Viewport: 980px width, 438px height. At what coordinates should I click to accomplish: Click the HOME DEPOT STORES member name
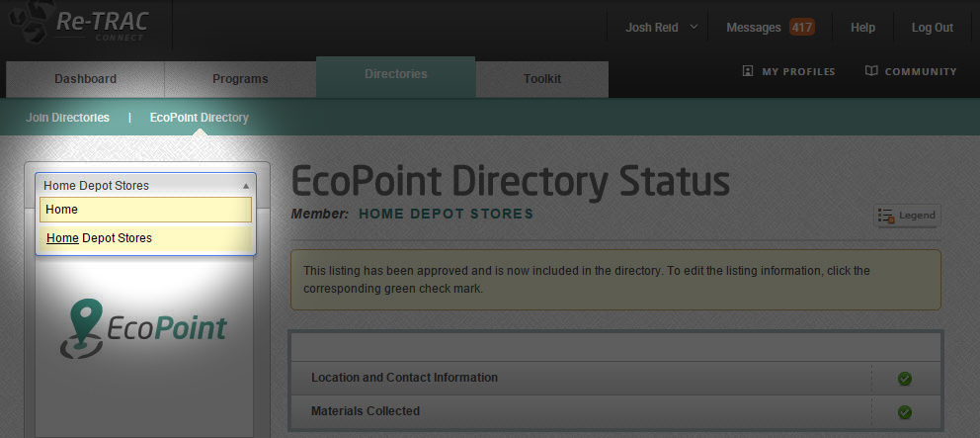pyautogui.click(x=447, y=214)
